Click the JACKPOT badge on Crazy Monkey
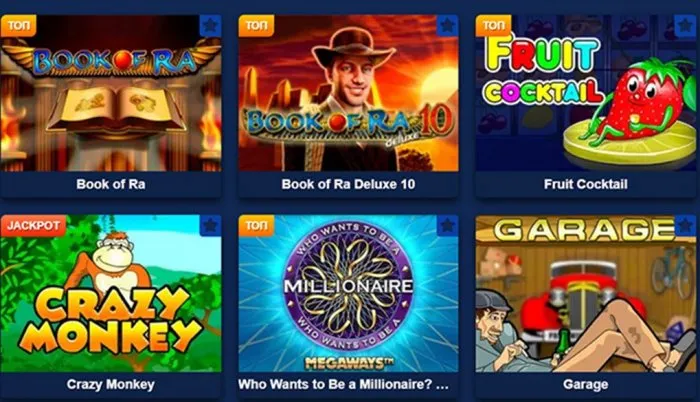Viewport: 700px width, 402px height. point(33,226)
